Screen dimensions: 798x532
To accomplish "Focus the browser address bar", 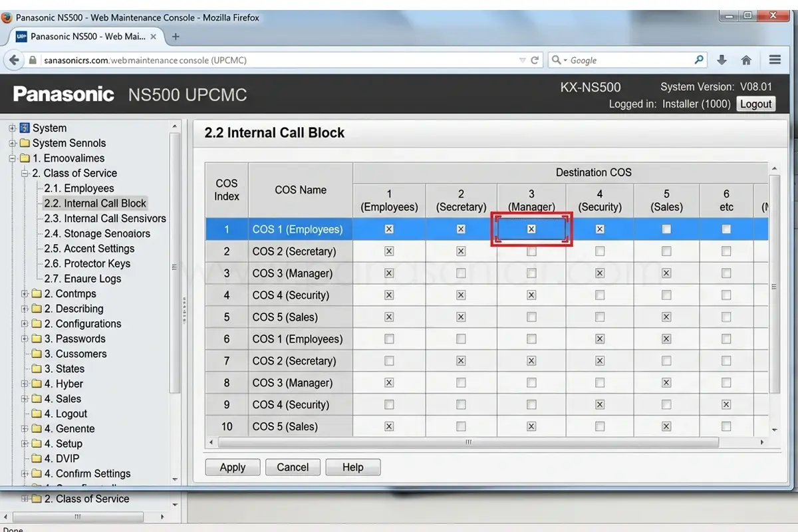I will click(x=279, y=60).
